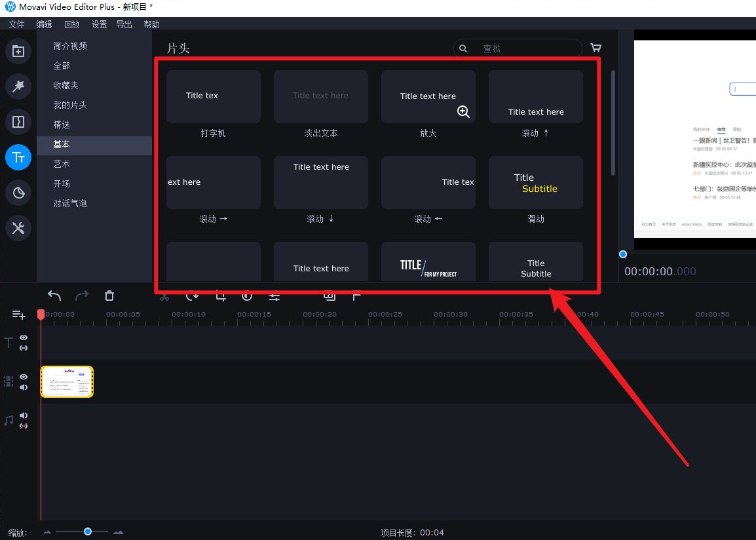Toggle title track visibility eye

24,337
